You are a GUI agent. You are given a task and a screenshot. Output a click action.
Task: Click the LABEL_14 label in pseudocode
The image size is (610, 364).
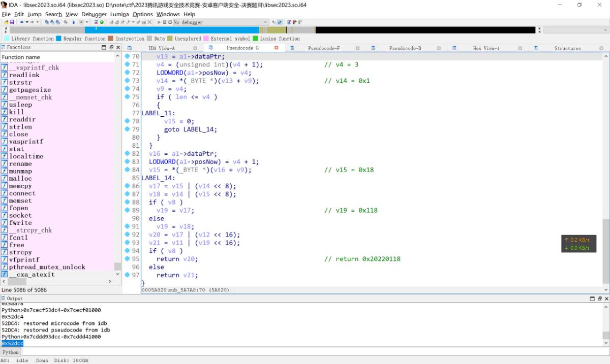point(158,178)
